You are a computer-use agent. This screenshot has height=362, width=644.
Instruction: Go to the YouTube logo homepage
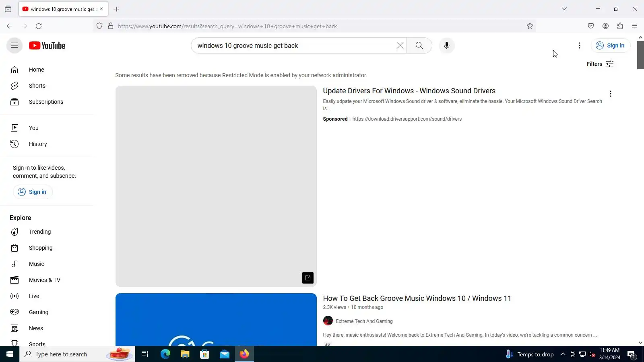point(47,45)
